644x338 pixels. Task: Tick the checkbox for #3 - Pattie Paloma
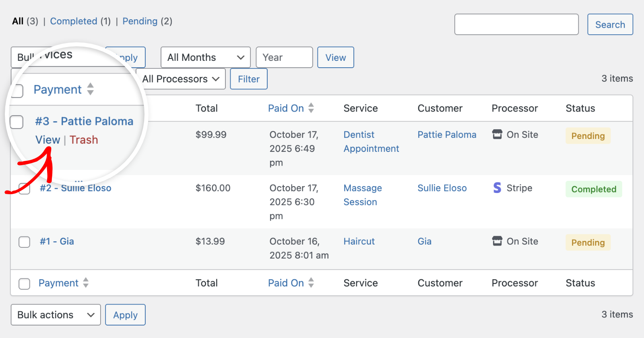[17, 122]
